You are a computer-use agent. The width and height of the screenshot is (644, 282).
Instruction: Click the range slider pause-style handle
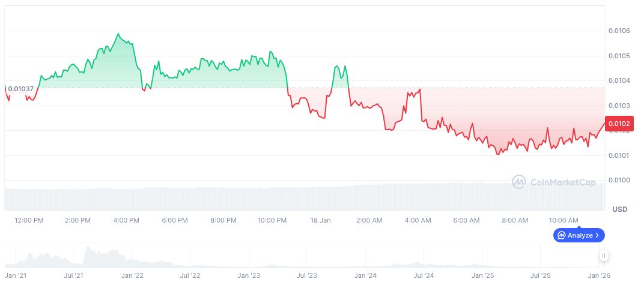604,256
